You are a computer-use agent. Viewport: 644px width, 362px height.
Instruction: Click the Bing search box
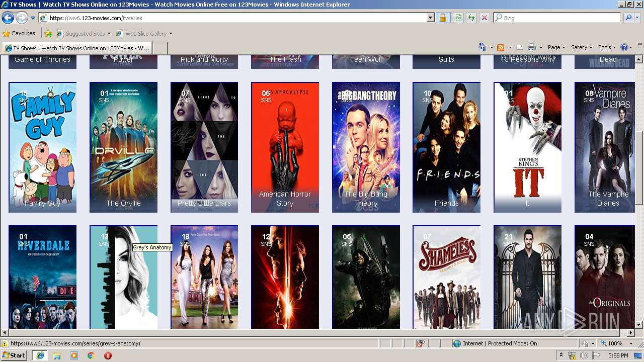click(557, 18)
